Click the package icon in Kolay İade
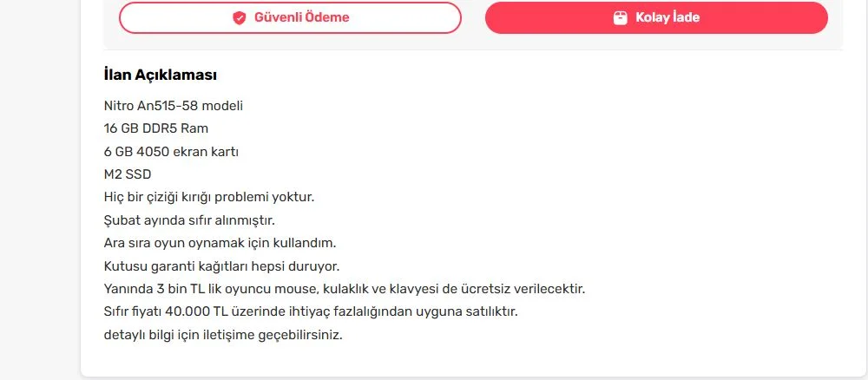The width and height of the screenshot is (868, 380). tap(620, 17)
